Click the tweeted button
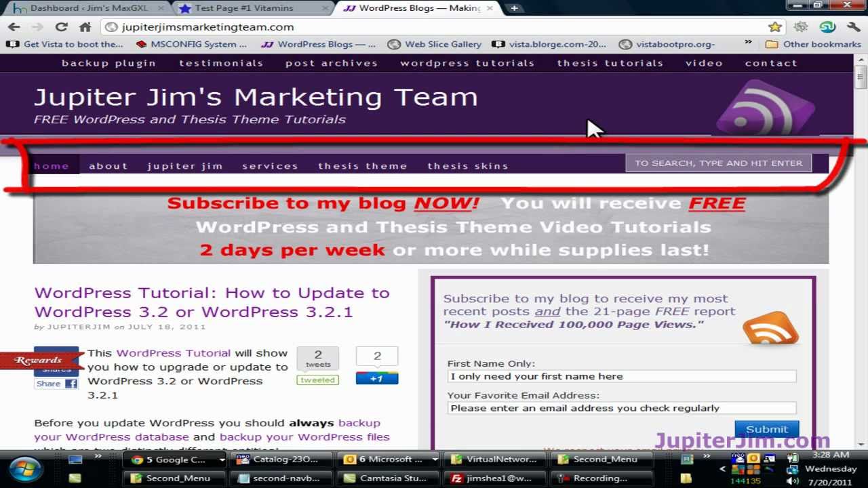868x488 pixels. (x=318, y=380)
